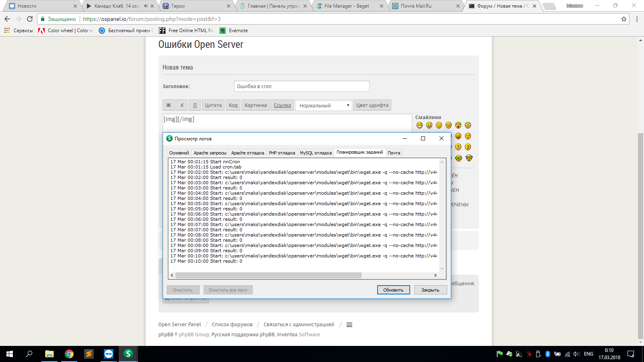
Task: Open the Bluetooth tray icon
Action: coord(547,354)
